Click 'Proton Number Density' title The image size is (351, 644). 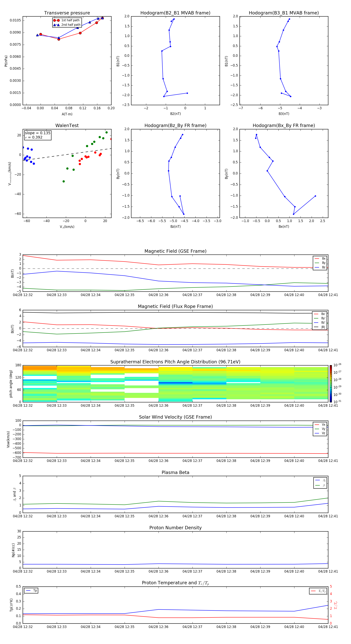(175, 528)
